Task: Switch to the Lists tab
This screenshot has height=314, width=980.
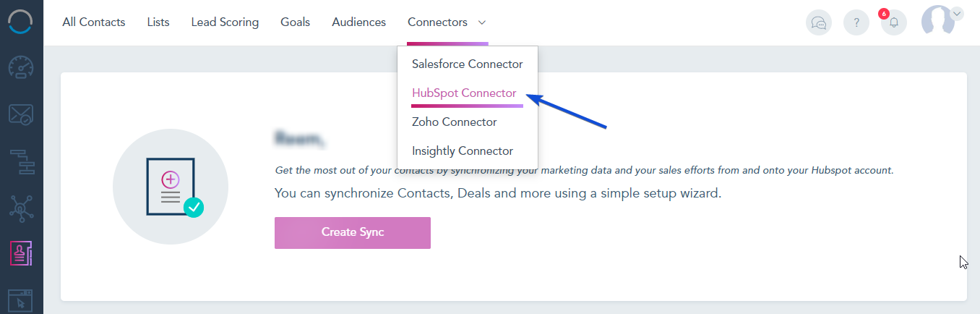Action: [158, 22]
